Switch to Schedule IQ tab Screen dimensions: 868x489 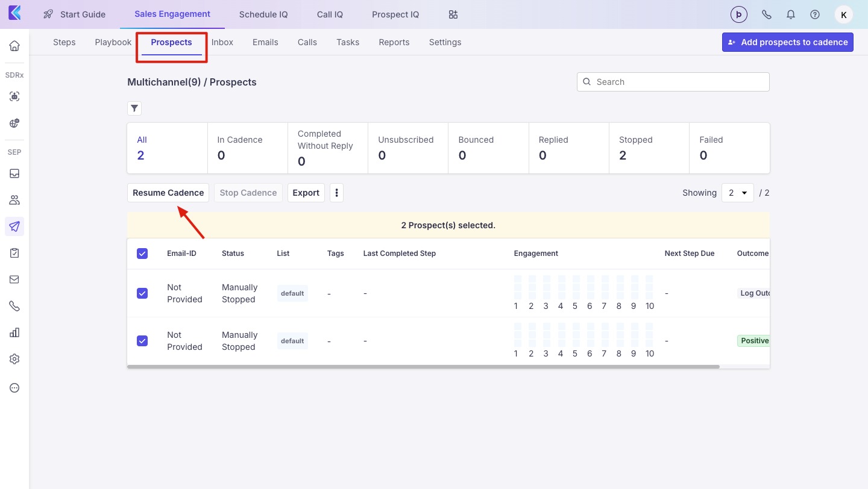pos(263,14)
